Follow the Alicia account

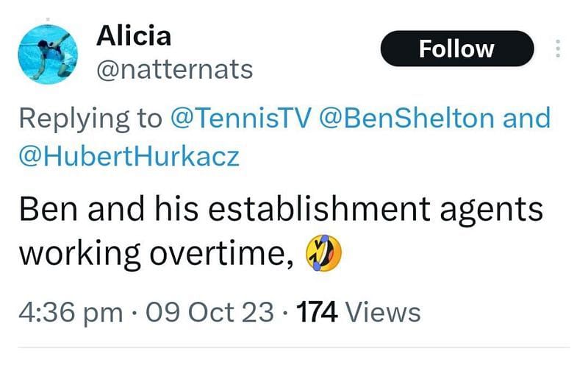(x=457, y=49)
